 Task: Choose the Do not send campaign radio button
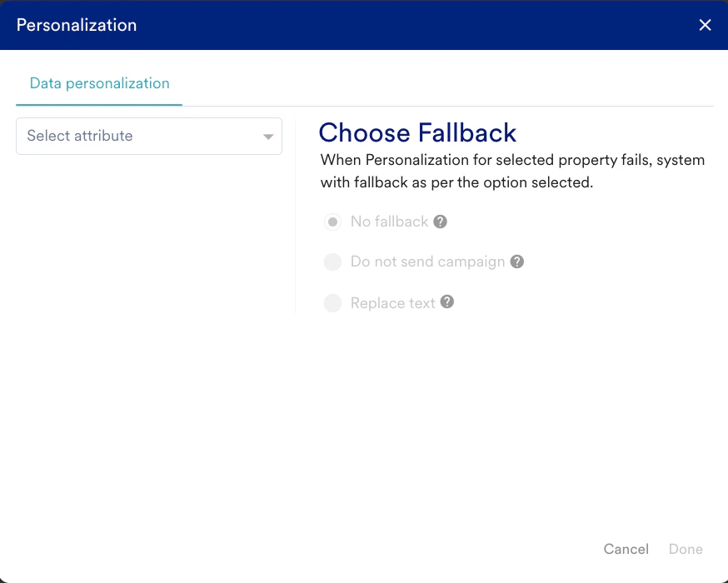click(333, 262)
